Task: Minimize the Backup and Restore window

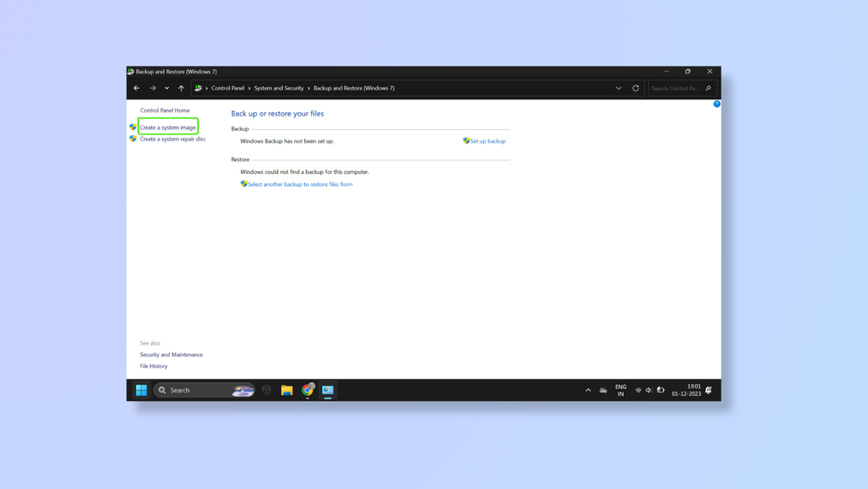Action: (667, 72)
